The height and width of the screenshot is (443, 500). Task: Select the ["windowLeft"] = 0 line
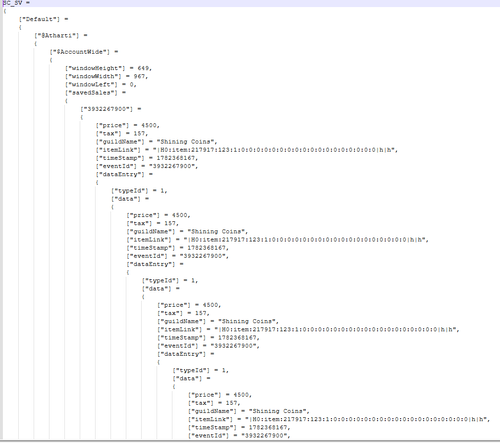[101, 85]
